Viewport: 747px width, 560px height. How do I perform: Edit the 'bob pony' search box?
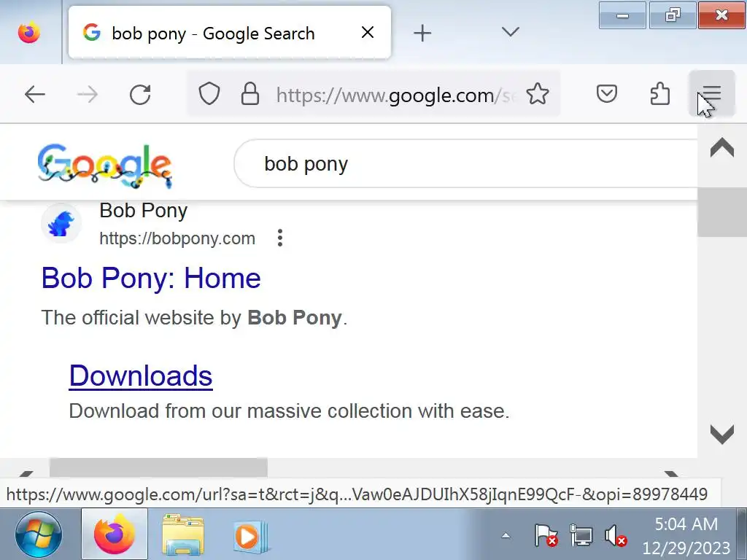point(465,164)
